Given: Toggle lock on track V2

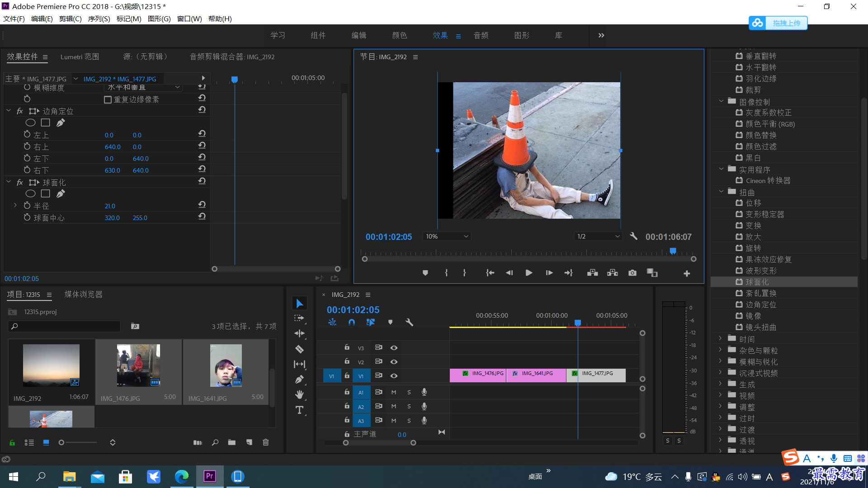Looking at the screenshot, I should 347,361.
